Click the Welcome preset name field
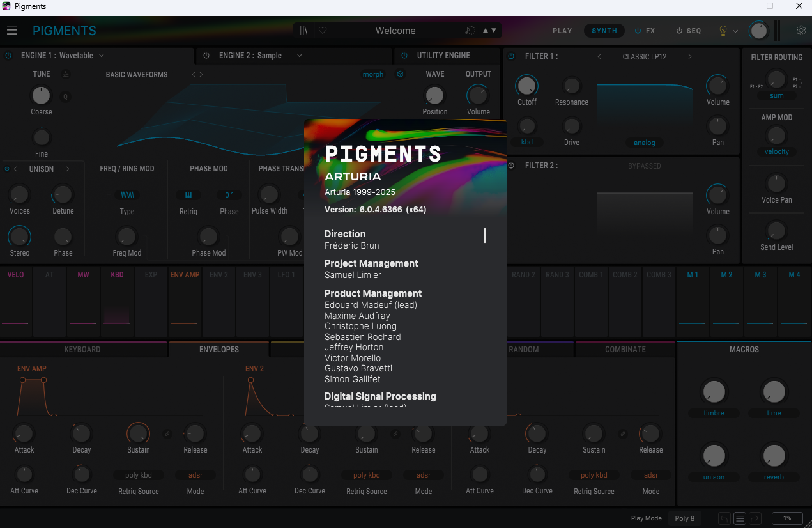 click(395, 31)
